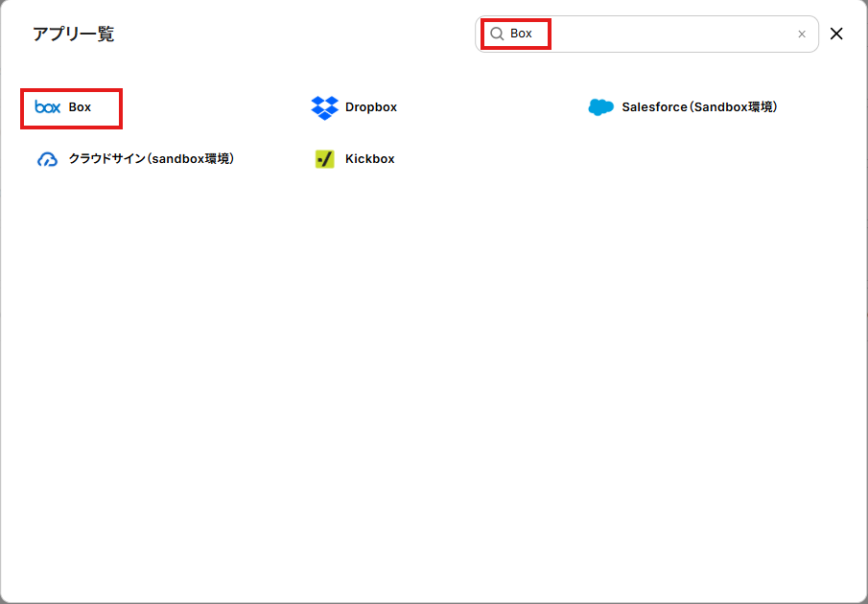
Task: Click the magnifier search icon
Action: click(x=497, y=35)
